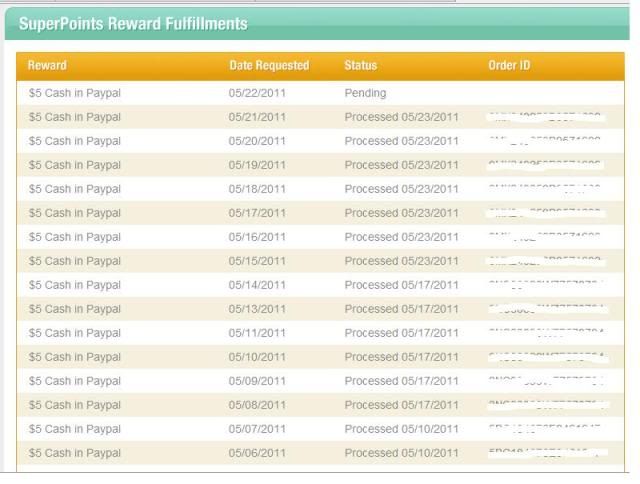Click date requested 05/16/2011
This screenshot has width=640, height=484.
(257, 237)
